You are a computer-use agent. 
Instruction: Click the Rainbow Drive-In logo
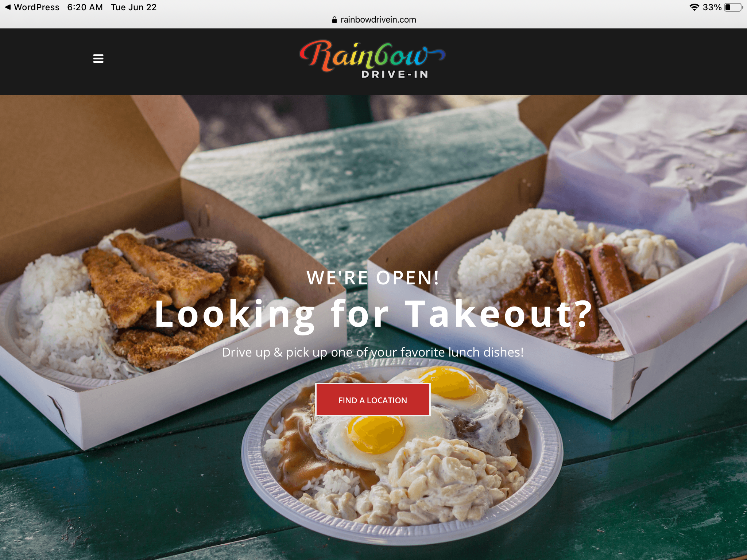coord(372,59)
